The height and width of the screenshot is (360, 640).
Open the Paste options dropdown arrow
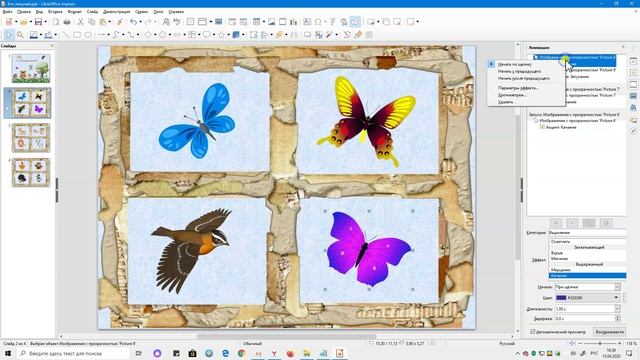[x=109, y=22]
